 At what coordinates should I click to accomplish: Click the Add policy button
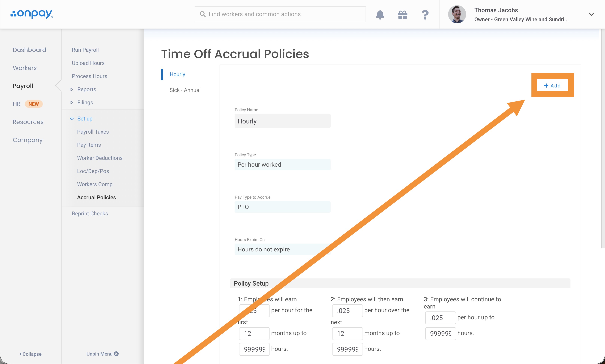[x=552, y=85]
